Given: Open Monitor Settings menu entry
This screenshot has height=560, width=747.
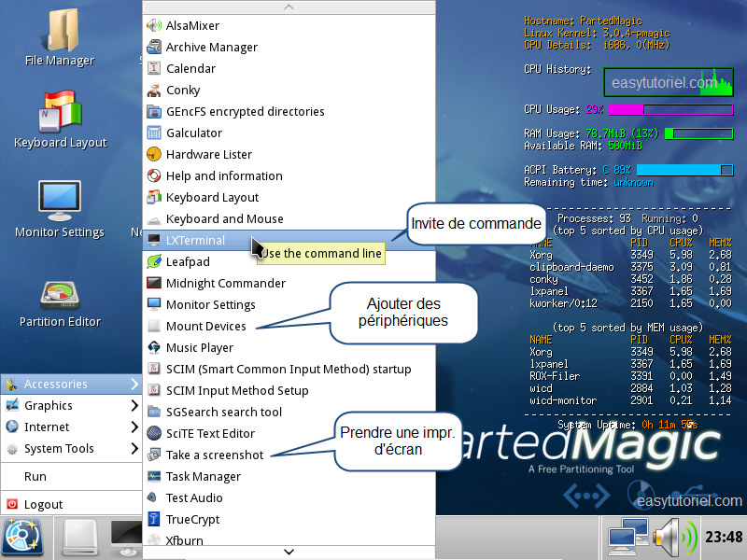Looking at the screenshot, I should click(x=289, y=305).
